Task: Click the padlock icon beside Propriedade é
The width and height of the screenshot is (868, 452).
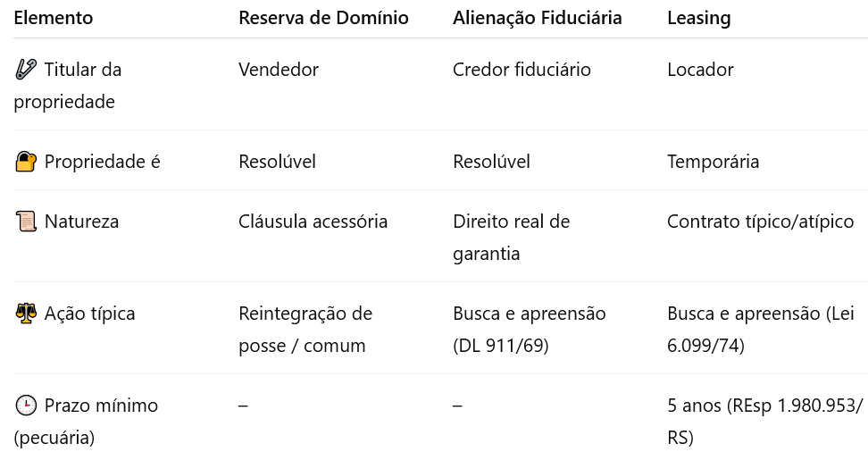Action: coord(26,161)
